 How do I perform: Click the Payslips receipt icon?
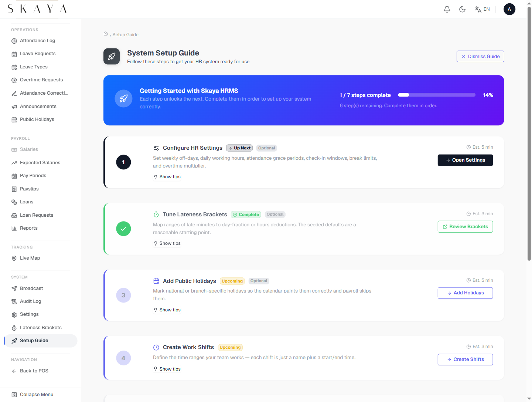coord(14,189)
